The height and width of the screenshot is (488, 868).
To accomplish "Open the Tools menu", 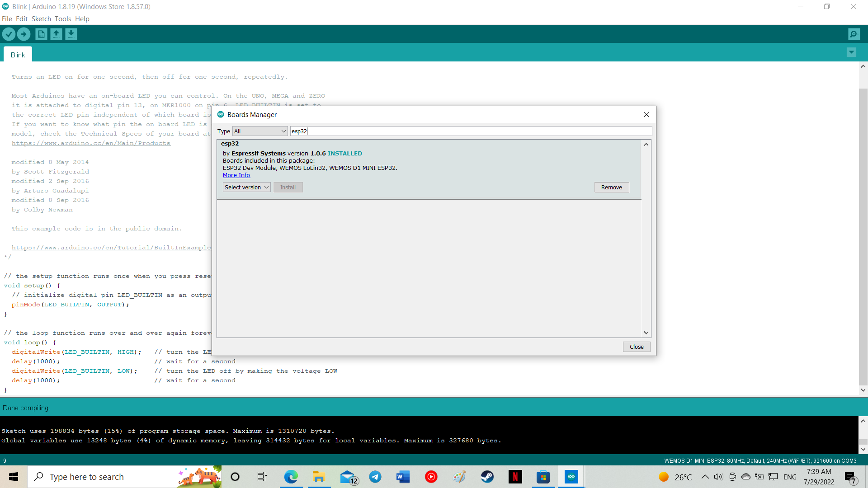I will [x=63, y=19].
